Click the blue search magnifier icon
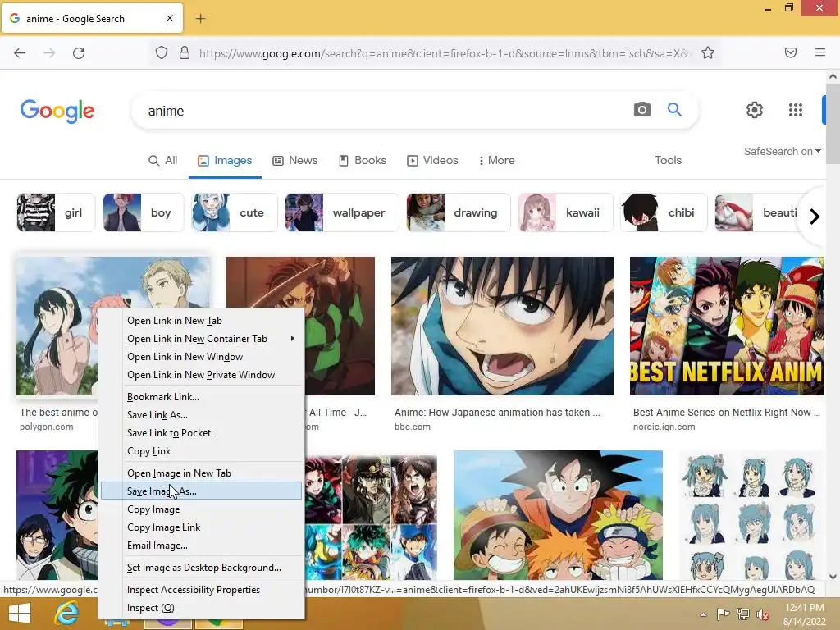 pyautogui.click(x=674, y=110)
